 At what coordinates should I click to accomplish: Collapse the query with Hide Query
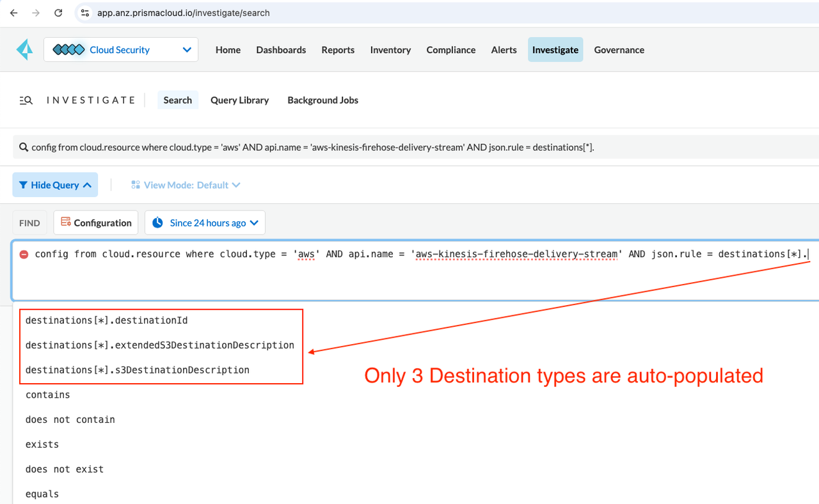click(55, 185)
